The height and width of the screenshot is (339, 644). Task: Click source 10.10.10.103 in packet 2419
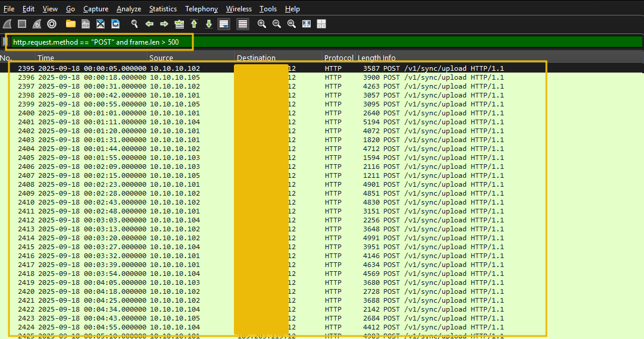pos(174,282)
